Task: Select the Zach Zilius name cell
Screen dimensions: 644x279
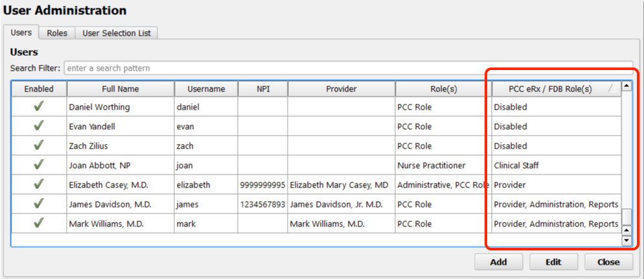Action: click(x=121, y=146)
